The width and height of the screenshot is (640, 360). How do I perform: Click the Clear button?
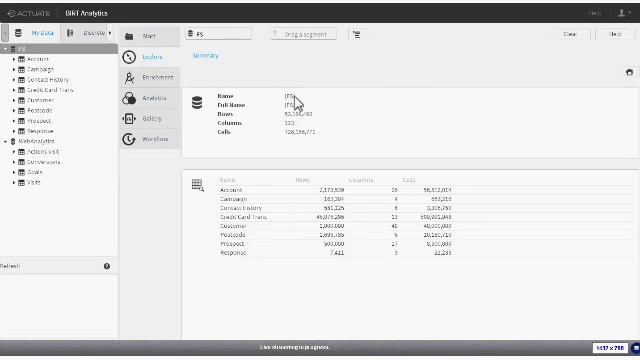[570, 34]
